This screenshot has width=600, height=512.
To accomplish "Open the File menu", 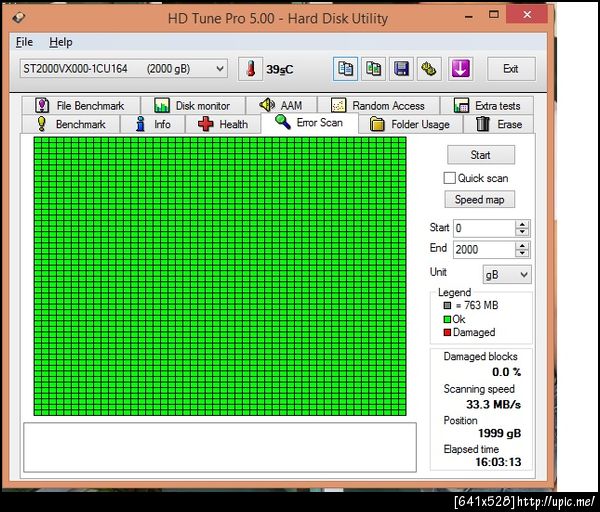I will pos(24,42).
